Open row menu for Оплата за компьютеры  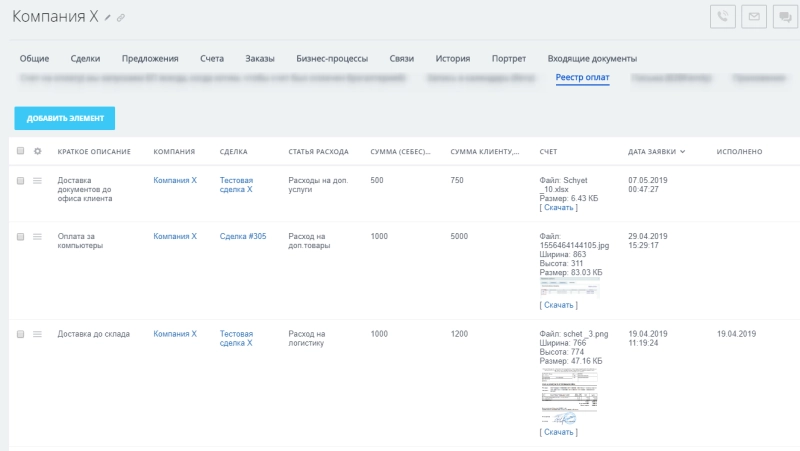click(38, 237)
